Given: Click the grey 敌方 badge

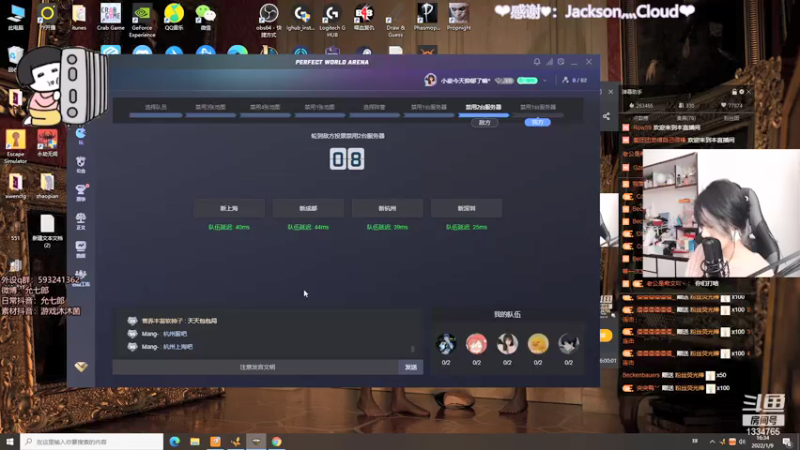Looking at the screenshot, I should click(484, 122).
